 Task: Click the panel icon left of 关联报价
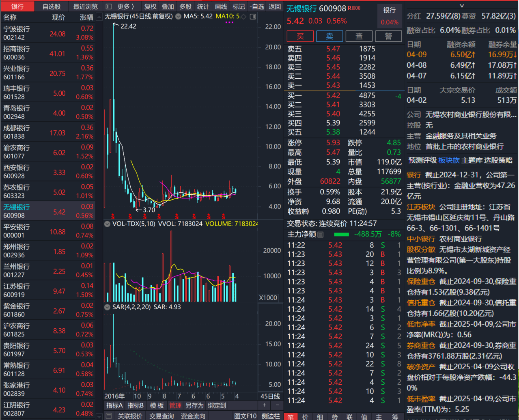pyautogui.click(x=108, y=416)
